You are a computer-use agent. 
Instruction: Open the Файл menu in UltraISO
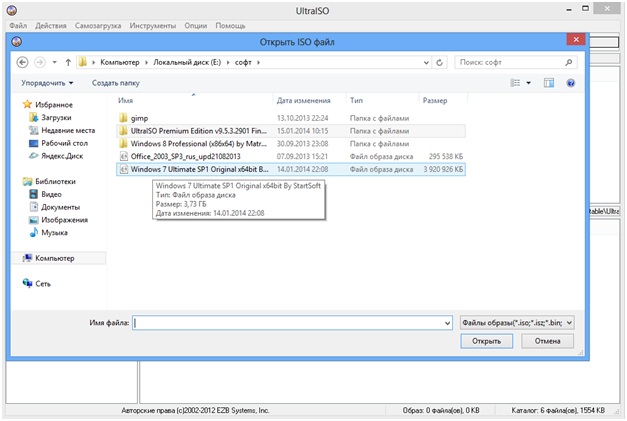pyautogui.click(x=18, y=26)
